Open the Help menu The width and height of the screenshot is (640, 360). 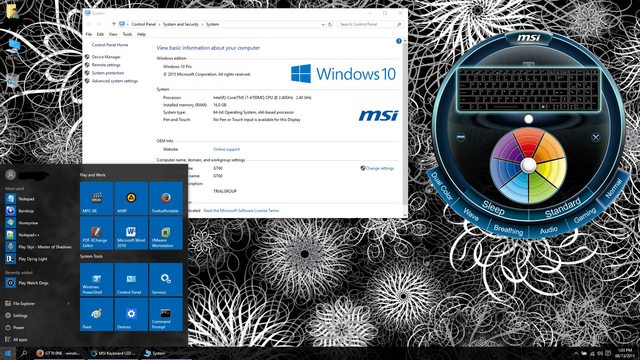141,34
